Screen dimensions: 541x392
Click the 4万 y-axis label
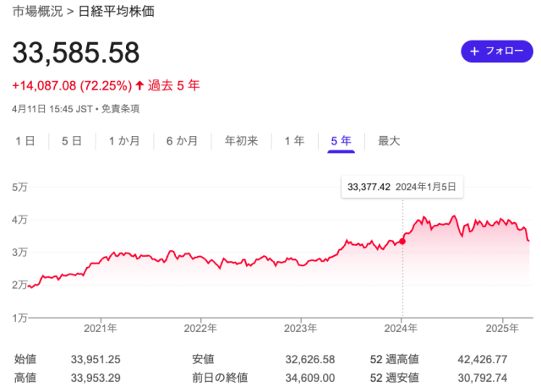click(19, 220)
